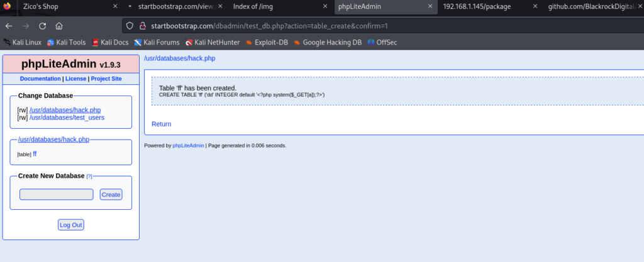Click the new database name field

56,194
